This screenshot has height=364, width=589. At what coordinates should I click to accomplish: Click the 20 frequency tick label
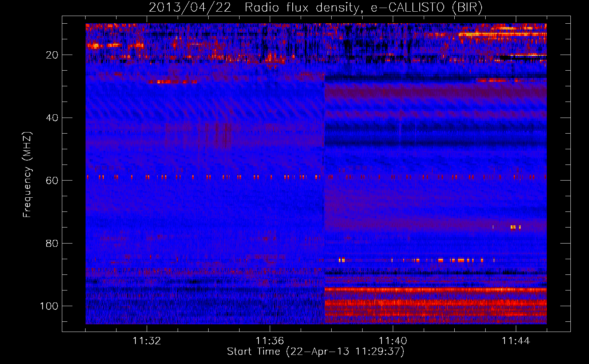(x=52, y=55)
